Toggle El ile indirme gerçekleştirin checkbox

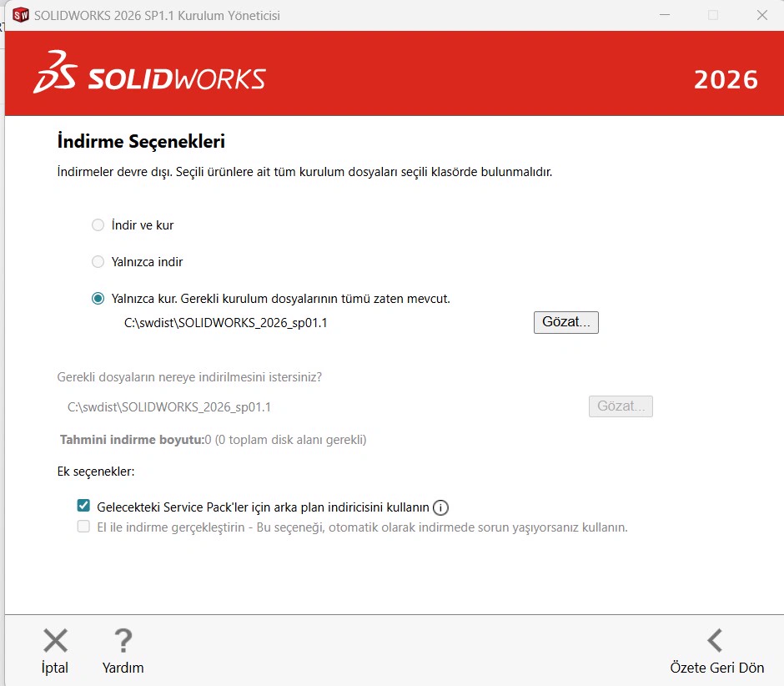click(x=83, y=527)
